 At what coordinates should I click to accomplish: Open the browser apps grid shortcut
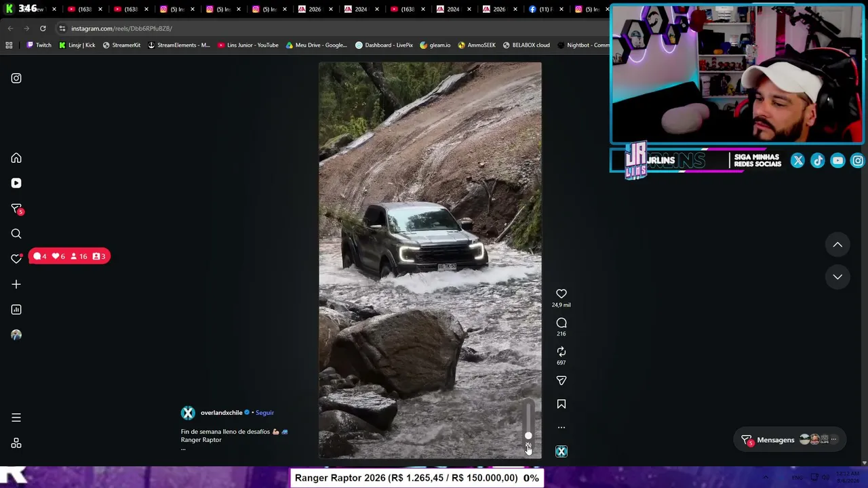click(x=9, y=45)
